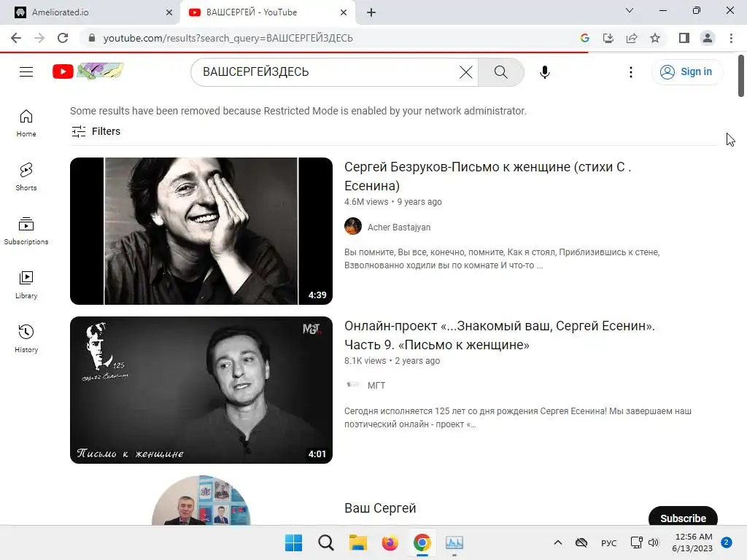
Task: Click the МГТ channel avatar
Action: point(353,385)
